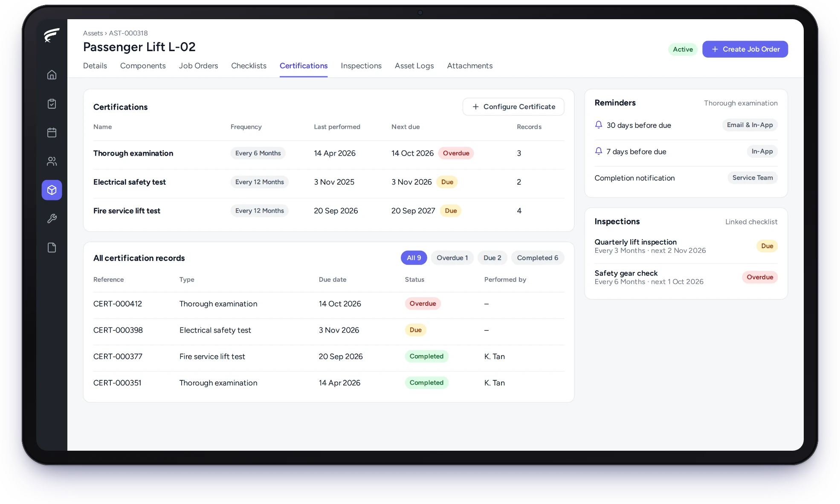This screenshot has width=840, height=504.
Task: Click the app logo in the sidebar
Action: point(52,35)
